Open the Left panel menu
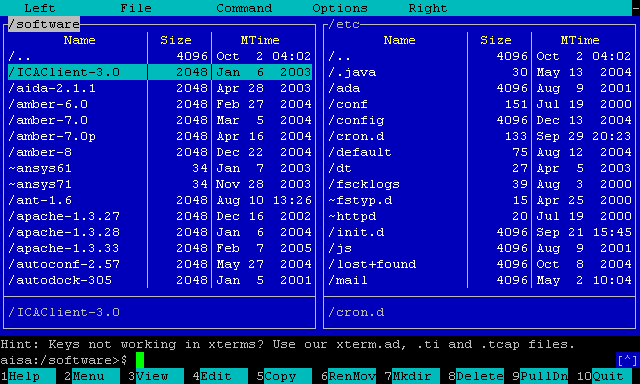This screenshot has width=640, height=384. coord(40,8)
